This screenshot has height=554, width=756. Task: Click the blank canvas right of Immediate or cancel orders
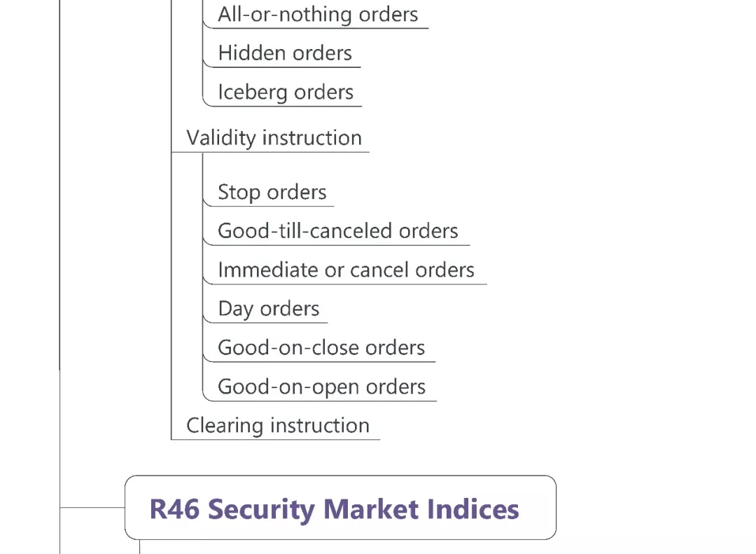pyautogui.click(x=616, y=270)
